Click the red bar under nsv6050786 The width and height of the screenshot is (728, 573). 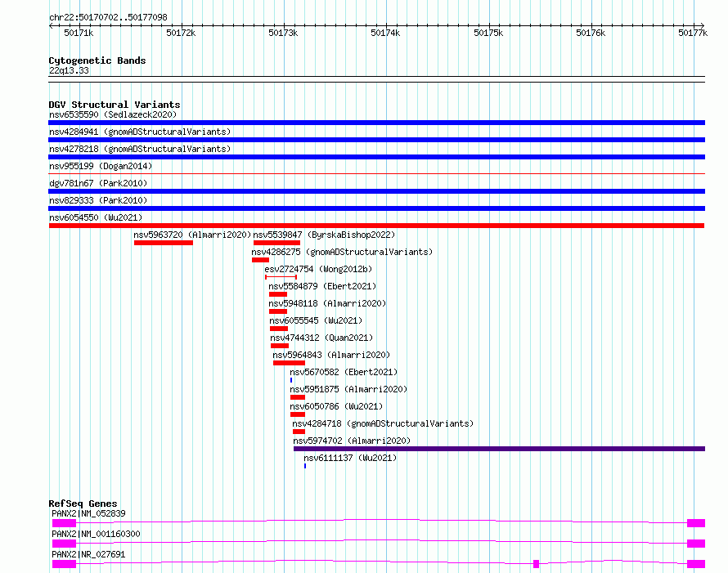pyautogui.click(x=298, y=414)
